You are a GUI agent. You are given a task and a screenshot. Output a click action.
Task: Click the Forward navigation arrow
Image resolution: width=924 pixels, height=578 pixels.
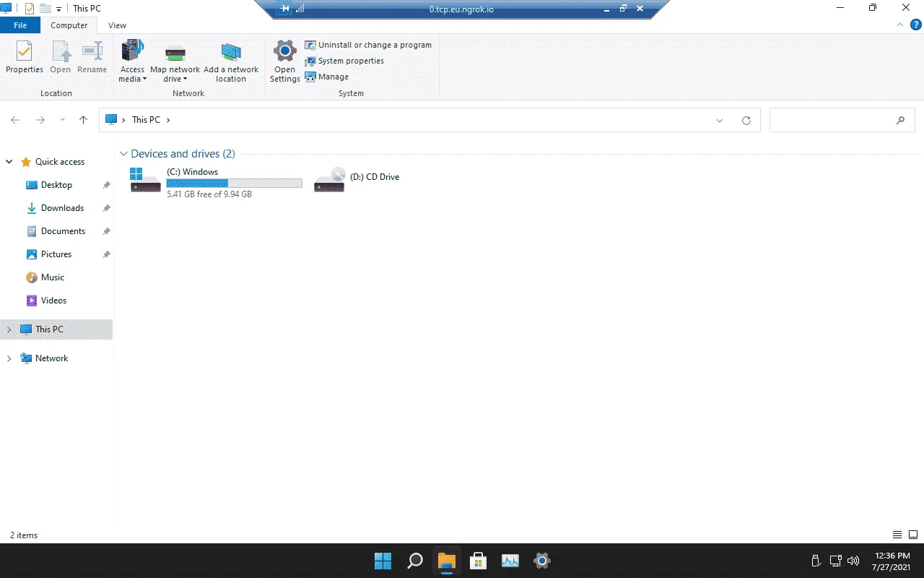coord(40,120)
